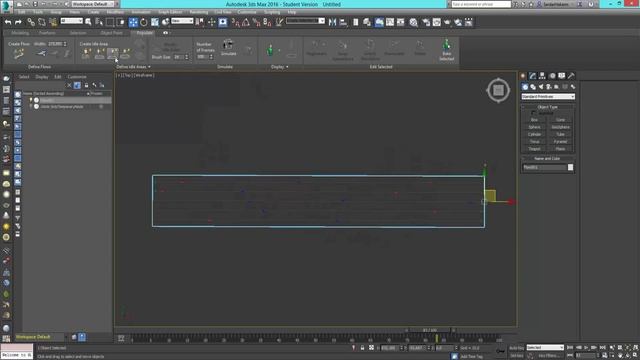Adjust the Number of Frames spinner

pos(211,57)
